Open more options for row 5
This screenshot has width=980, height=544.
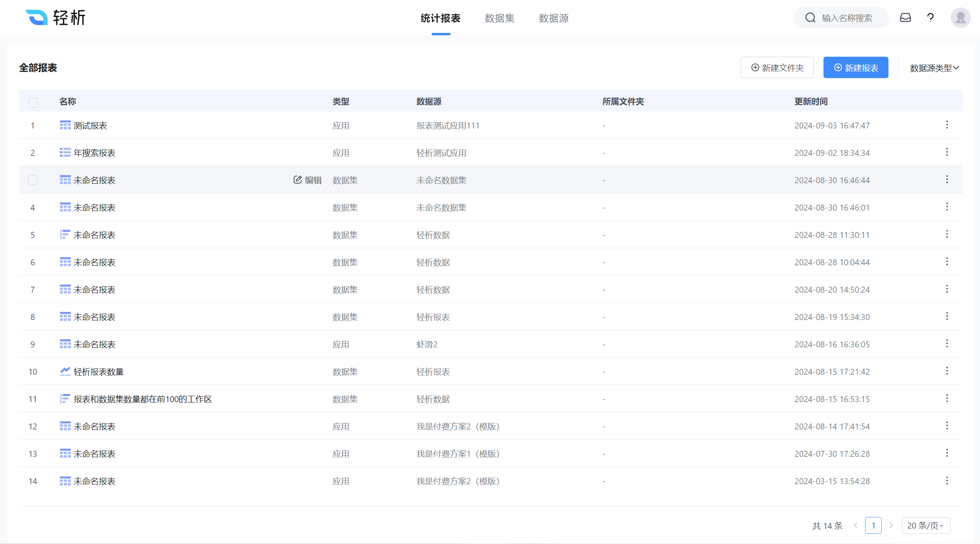click(947, 234)
